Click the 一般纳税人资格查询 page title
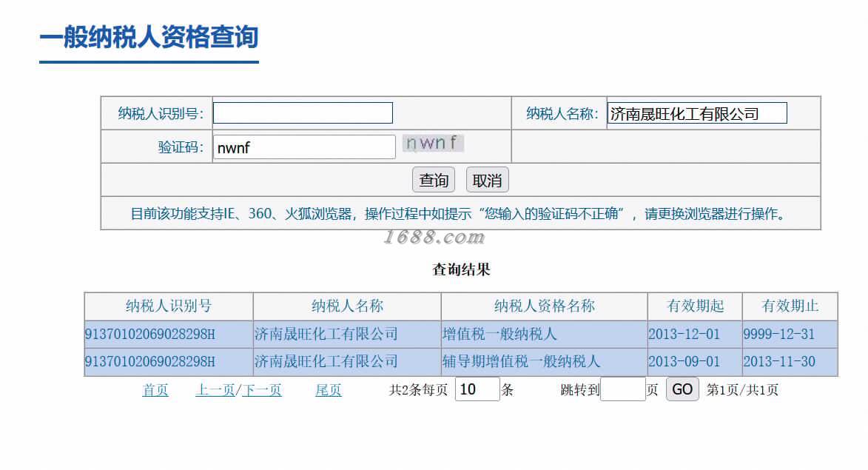Screen dimensions: 868x470 click(149, 37)
